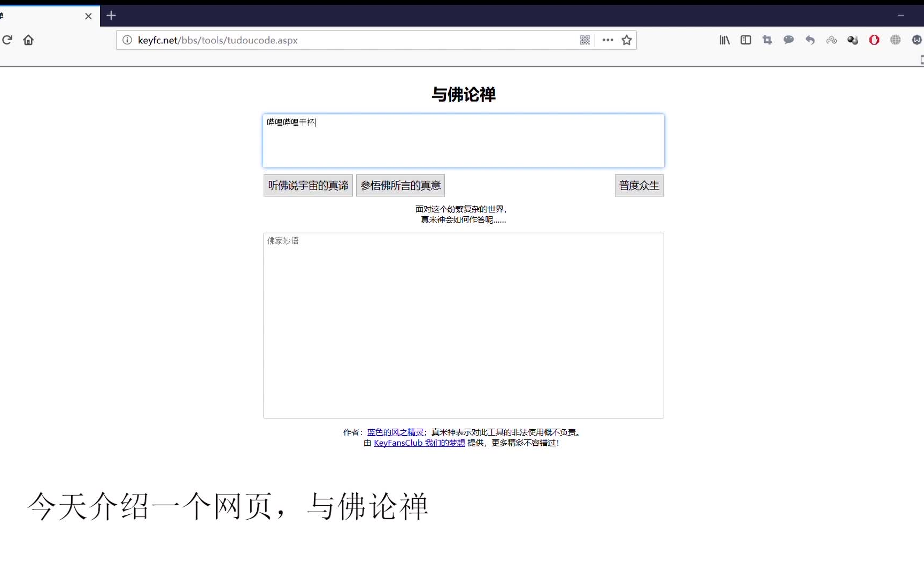Click the text area containing 哔哩哔哩干杯
Image resolution: width=924 pixels, height=578 pixels.
coord(464,141)
